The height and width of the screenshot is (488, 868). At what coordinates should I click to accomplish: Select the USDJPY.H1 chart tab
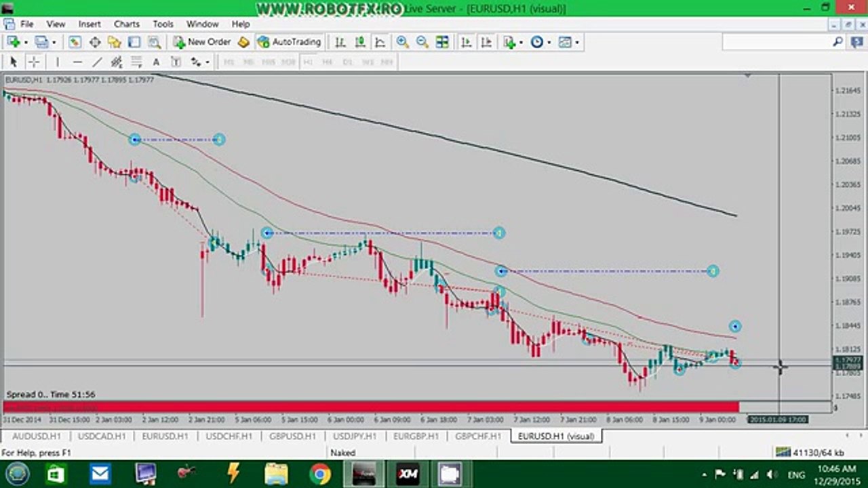tap(355, 436)
